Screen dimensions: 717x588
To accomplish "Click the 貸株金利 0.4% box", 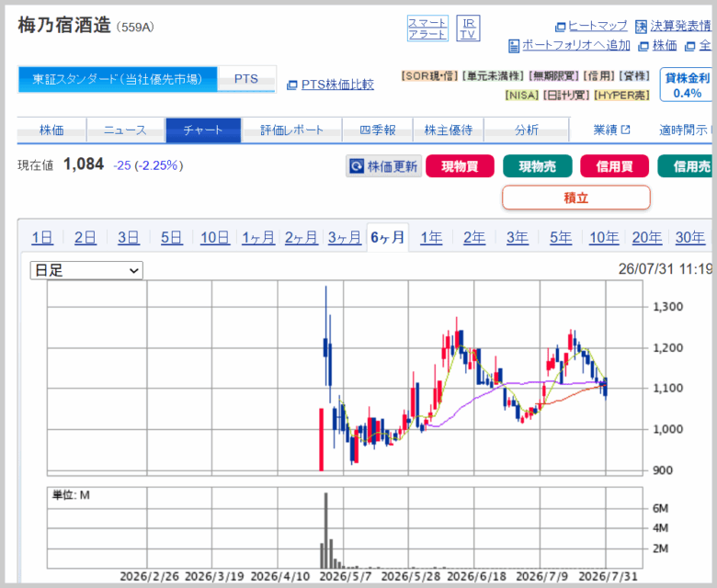I will point(686,85).
